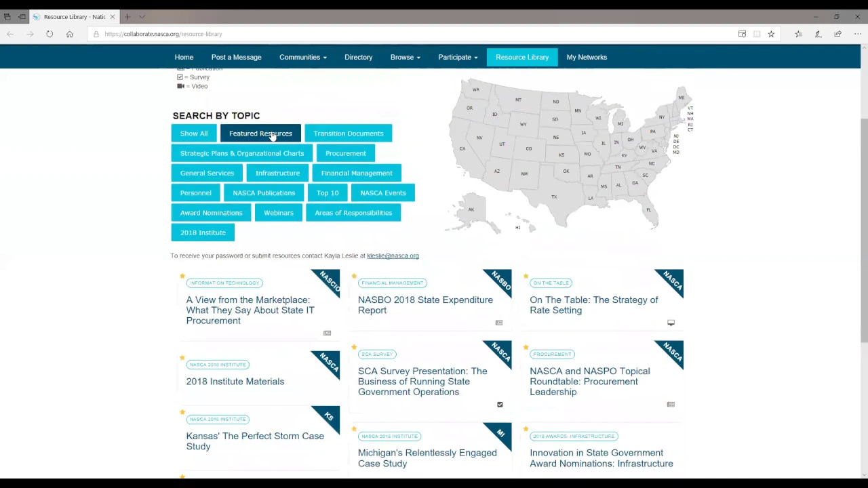Select the Featured Resources topic filter
Screen dimensions: 868x488
pos(260,134)
